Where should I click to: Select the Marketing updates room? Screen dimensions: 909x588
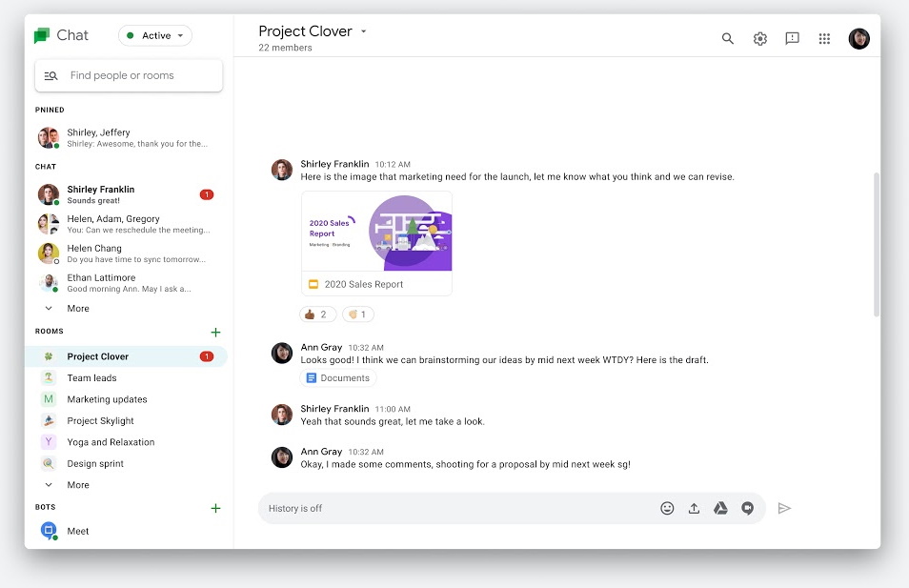tap(107, 398)
